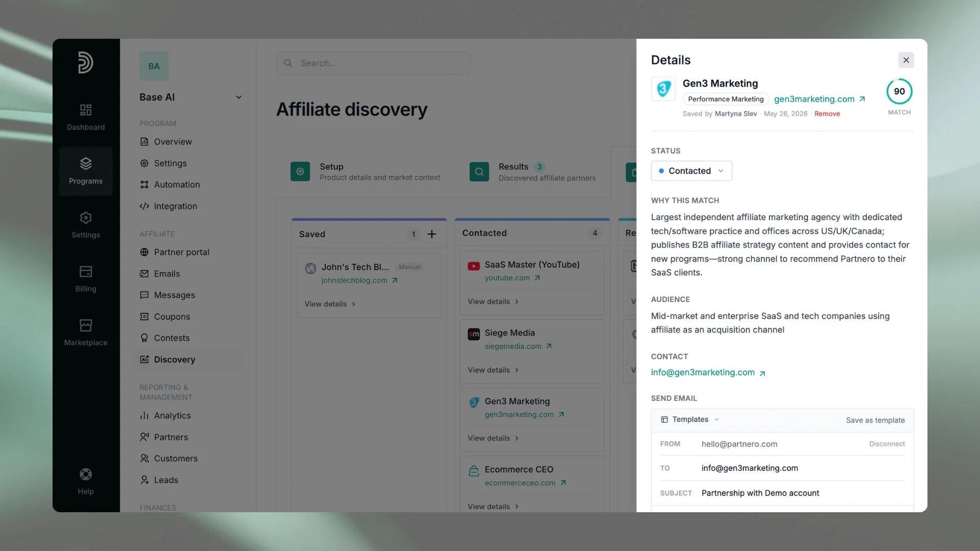View details of SaaS Master (YouTube)
Screen dimensions: 980x551
coord(493,302)
